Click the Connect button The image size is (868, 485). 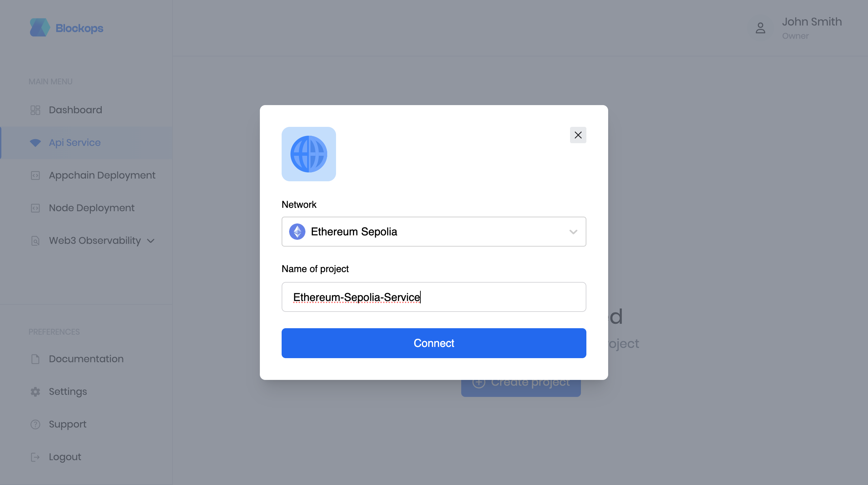(434, 343)
